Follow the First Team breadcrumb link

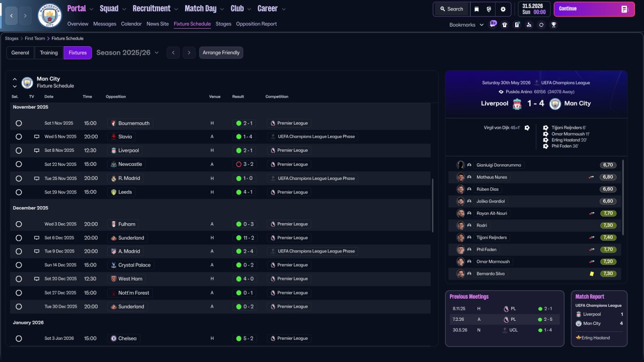click(35, 39)
